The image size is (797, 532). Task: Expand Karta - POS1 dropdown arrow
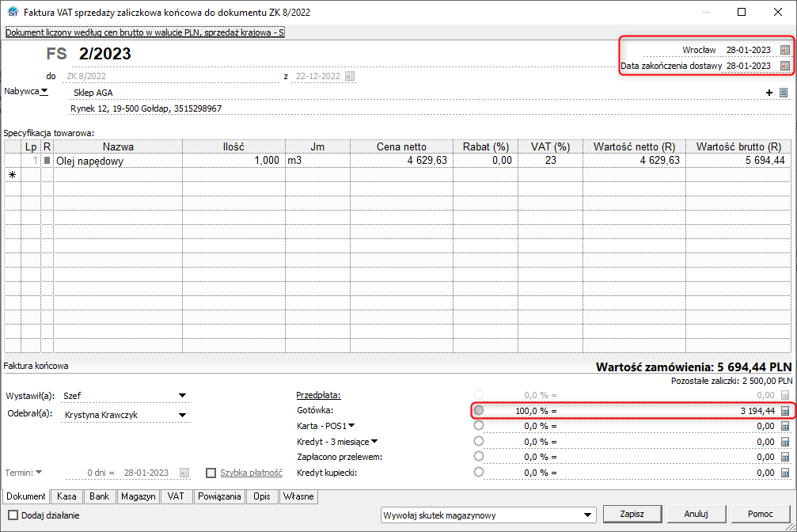tap(351, 425)
